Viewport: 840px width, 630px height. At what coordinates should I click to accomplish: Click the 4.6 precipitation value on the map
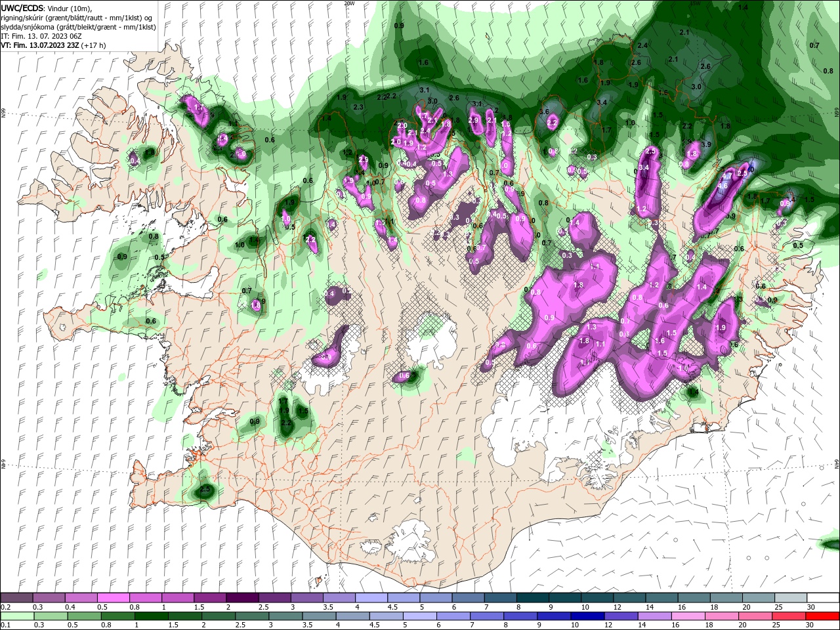click(x=723, y=186)
